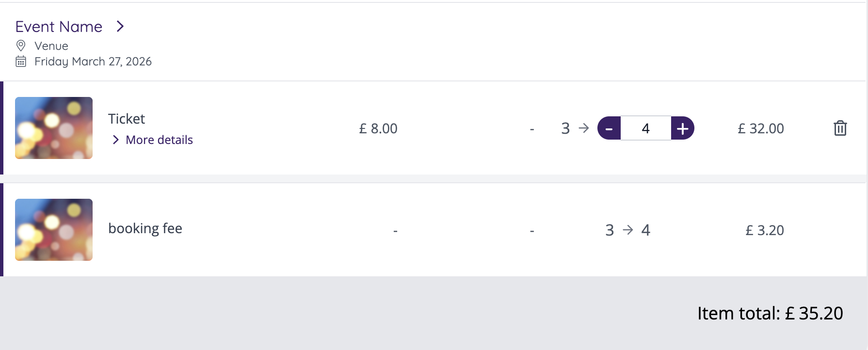Click the £ 32.00 ticket subtotal
This screenshot has width=868, height=350.
(x=761, y=128)
